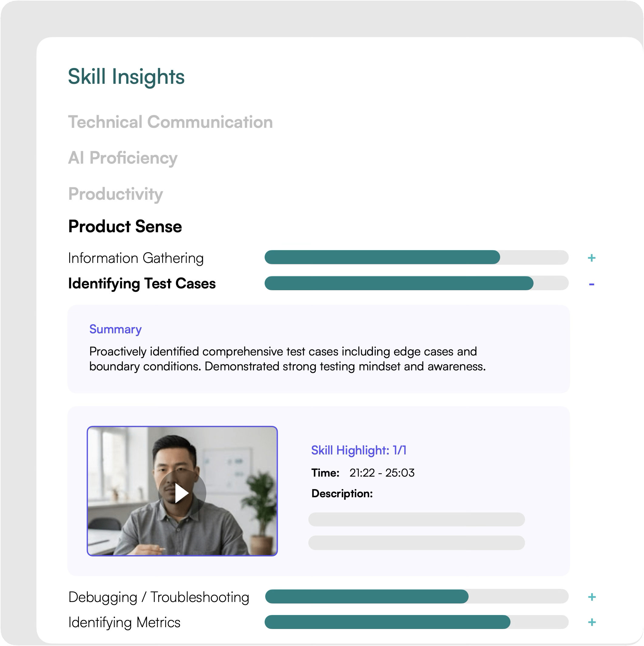This screenshot has width=644, height=646.
Task: Expand Identifying Metrics plus icon
Action: 591,622
